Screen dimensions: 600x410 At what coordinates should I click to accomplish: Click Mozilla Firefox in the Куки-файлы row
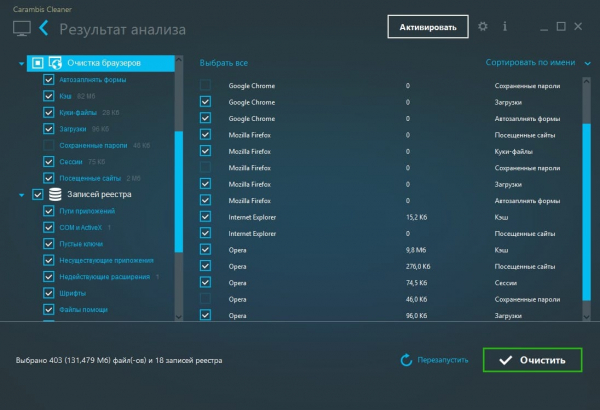(x=249, y=152)
